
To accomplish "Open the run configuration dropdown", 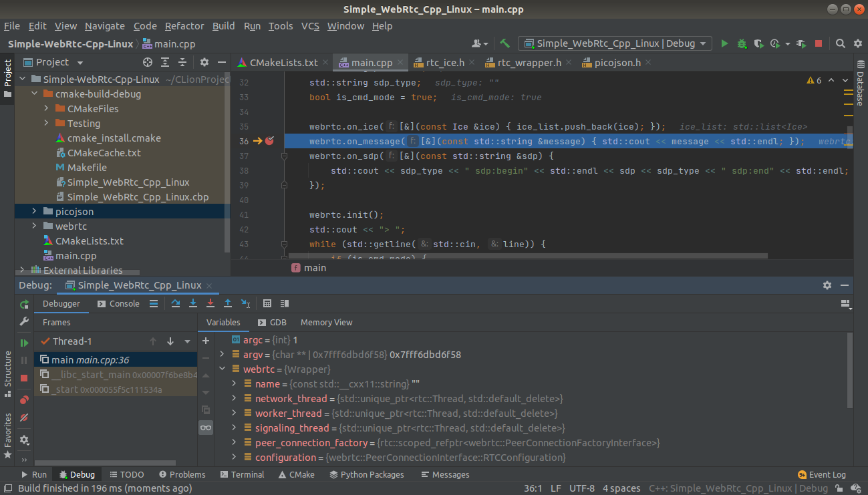I will pyautogui.click(x=615, y=43).
